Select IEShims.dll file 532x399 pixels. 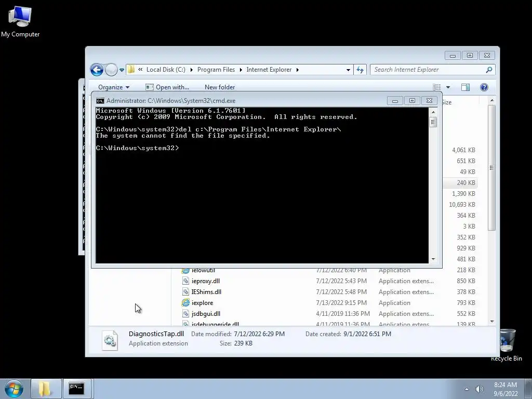click(206, 292)
